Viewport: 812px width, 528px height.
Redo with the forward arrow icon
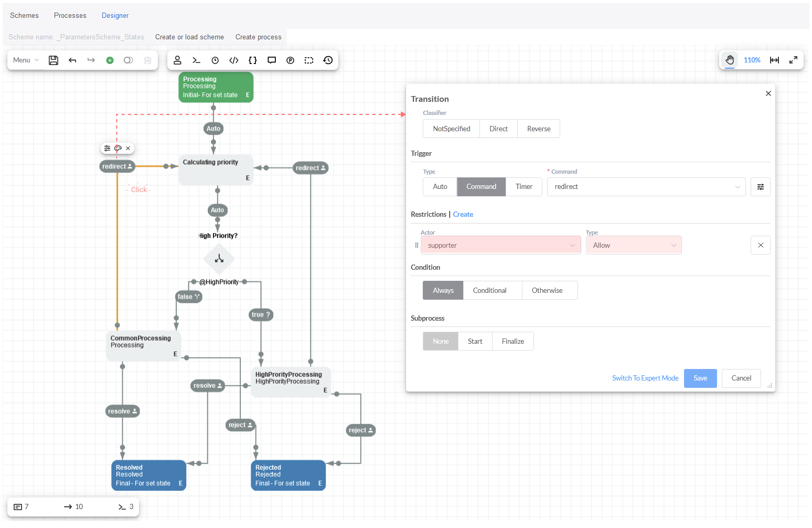tap(91, 60)
